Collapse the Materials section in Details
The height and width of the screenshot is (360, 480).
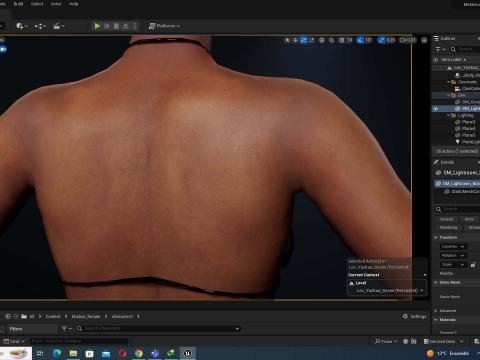[x=436, y=320]
